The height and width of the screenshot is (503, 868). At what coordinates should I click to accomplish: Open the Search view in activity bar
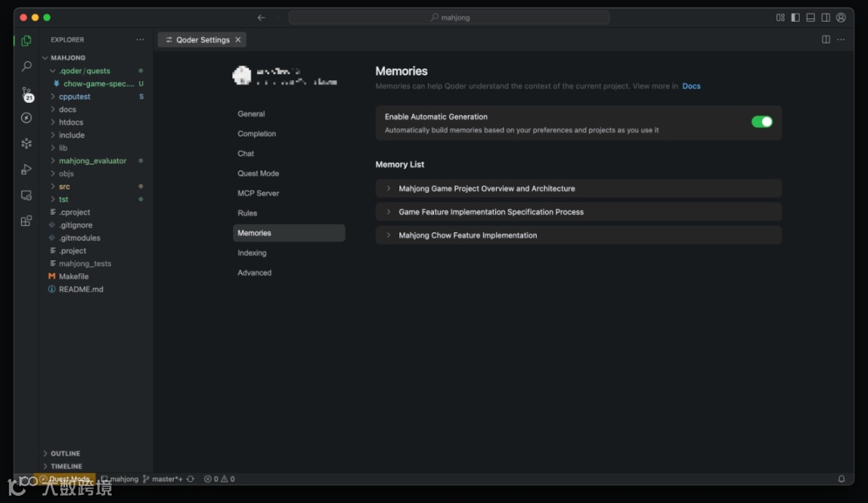point(27,67)
